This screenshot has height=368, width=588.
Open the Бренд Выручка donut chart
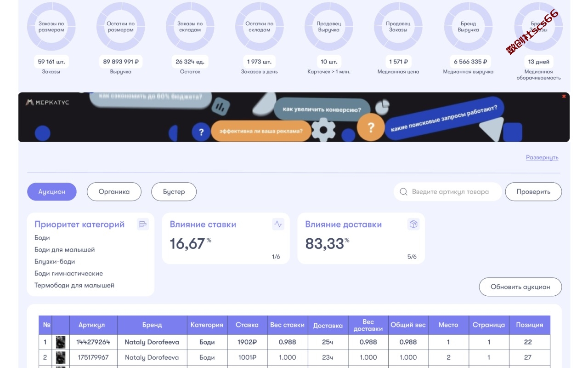pos(468,27)
